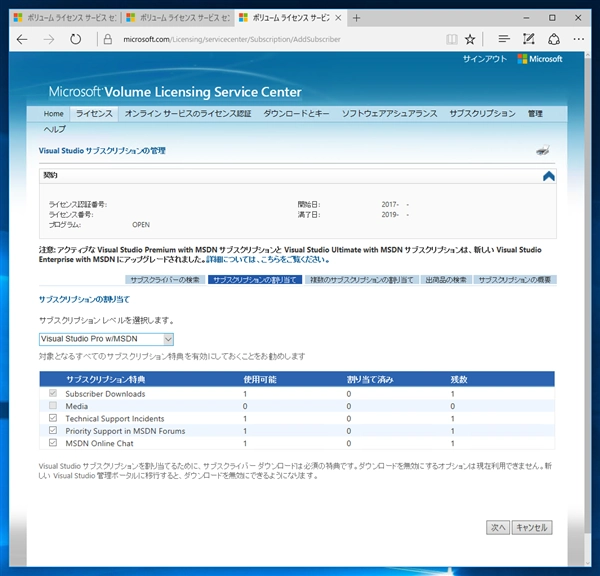Screen dimensions: 600x576
Task: Open the 管理 menu
Action: [535, 114]
